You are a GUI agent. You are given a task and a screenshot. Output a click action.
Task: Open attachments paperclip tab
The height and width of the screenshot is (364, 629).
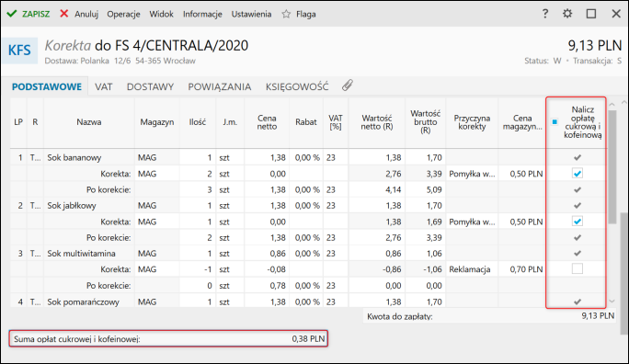click(348, 85)
